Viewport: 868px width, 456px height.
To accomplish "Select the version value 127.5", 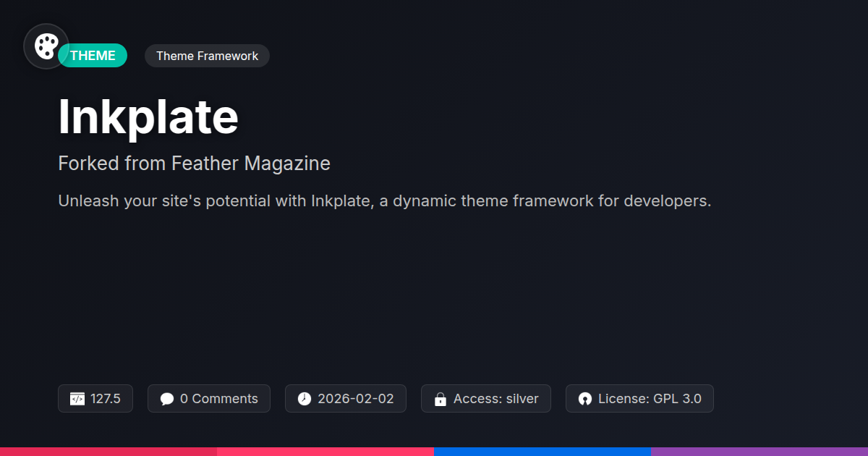I will (106, 399).
